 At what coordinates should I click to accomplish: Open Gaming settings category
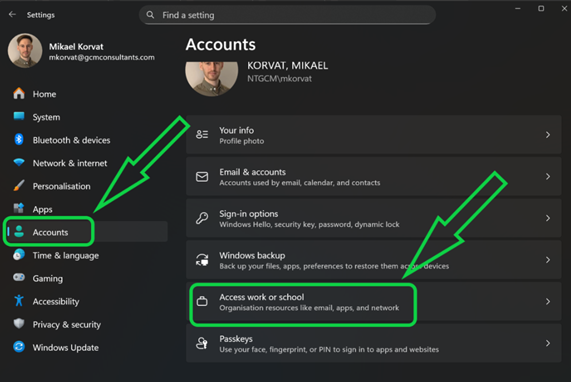[x=87, y=278]
